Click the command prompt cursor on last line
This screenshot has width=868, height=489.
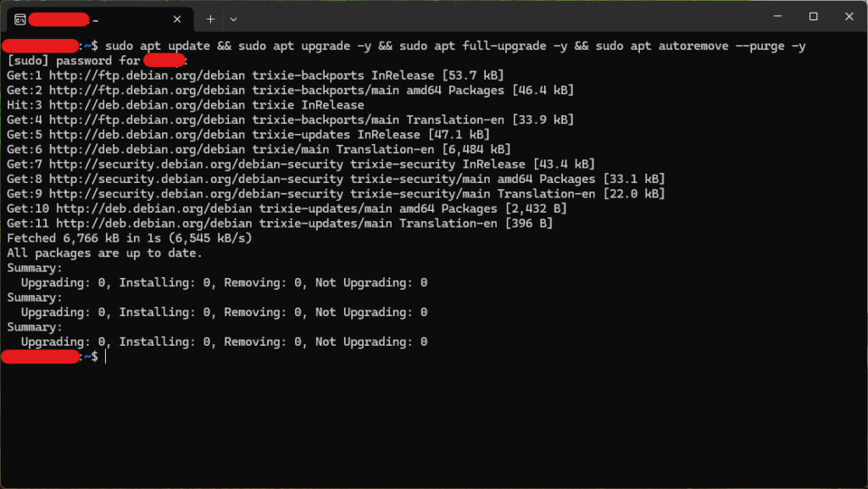pos(105,357)
